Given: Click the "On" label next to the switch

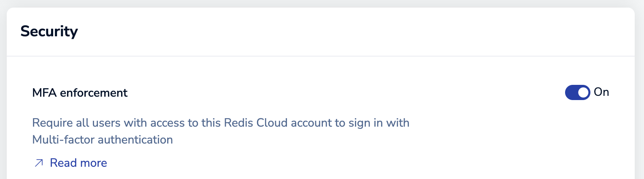Looking at the screenshot, I should pos(601,92).
